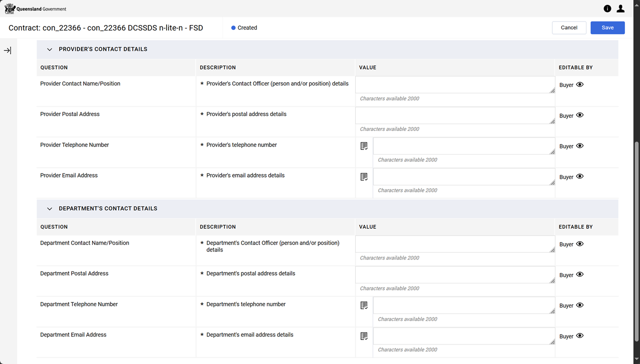Screen dimensions: 640x364
Task: Click the information icon in the header
Action: pos(607,8)
